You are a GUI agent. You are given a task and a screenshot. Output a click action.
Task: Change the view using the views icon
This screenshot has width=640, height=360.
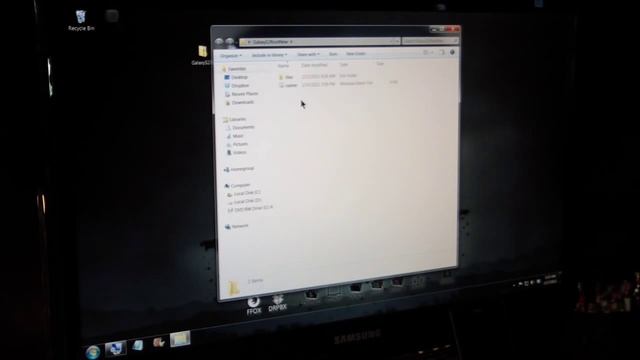[x=427, y=52]
